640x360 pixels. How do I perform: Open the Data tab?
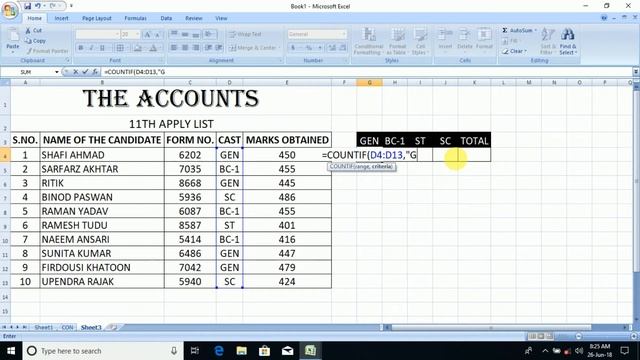[x=166, y=18]
